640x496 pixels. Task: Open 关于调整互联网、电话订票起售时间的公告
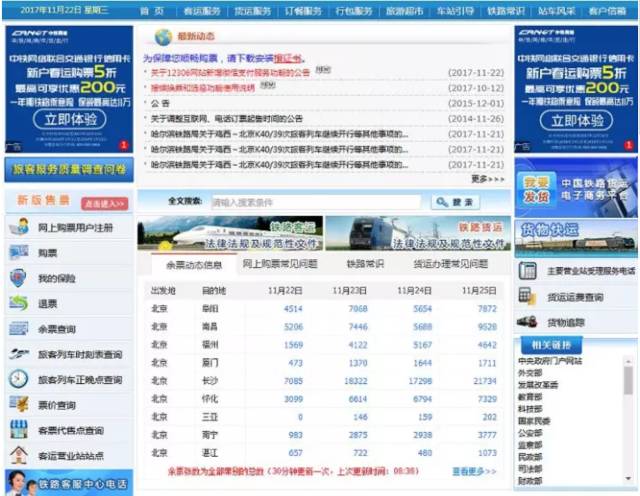227,119
